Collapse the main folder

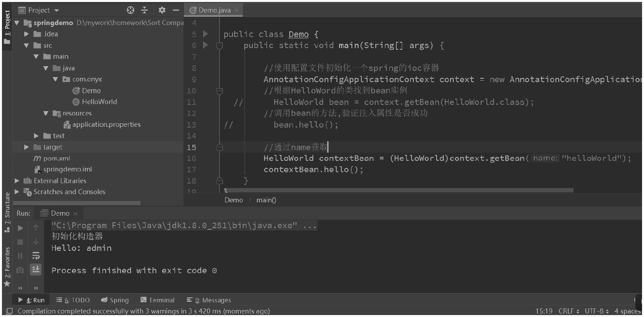coord(36,57)
